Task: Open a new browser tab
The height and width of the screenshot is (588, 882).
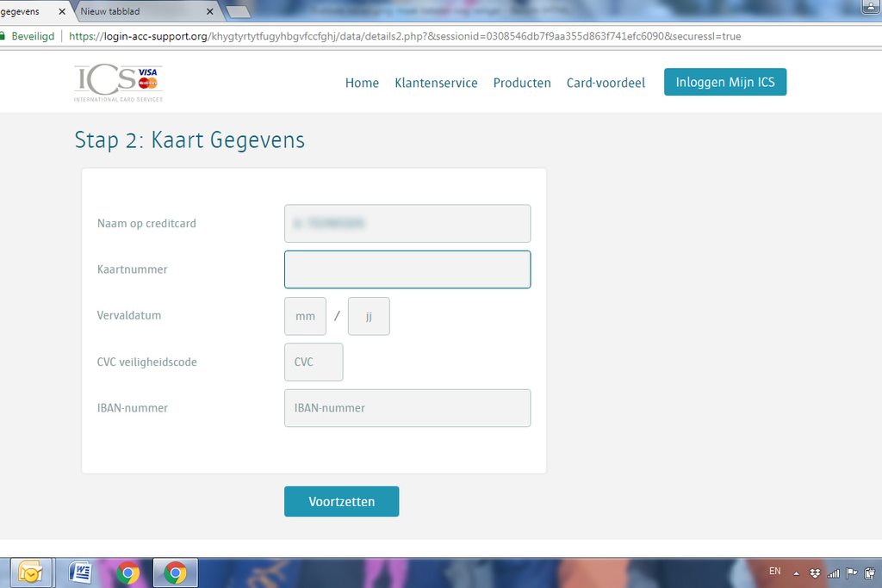Action: point(238,12)
